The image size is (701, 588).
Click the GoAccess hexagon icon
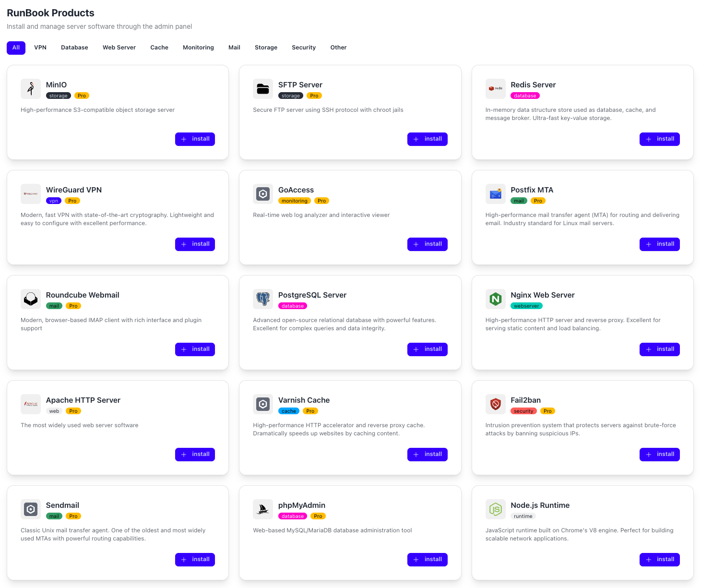click(263, 194)
